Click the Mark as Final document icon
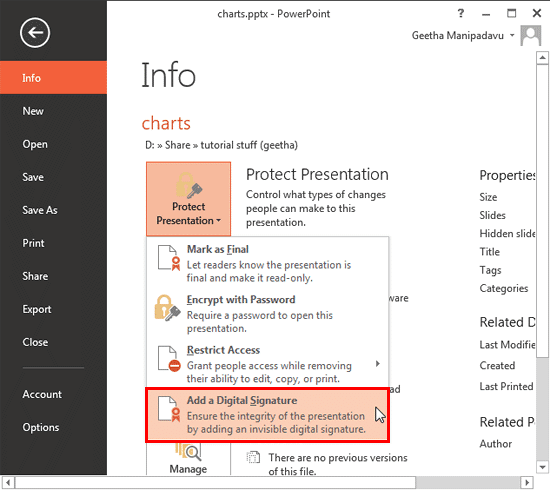 [169, 258]
